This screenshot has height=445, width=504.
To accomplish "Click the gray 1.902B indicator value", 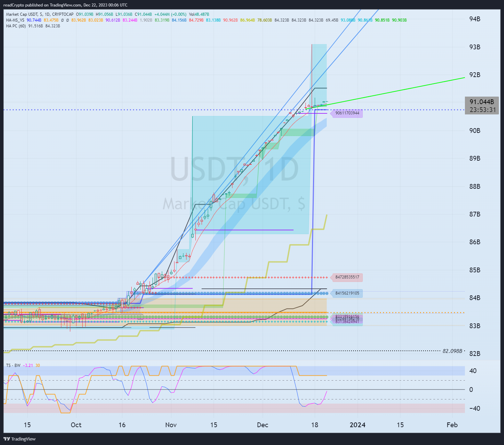I will point(146,20).
